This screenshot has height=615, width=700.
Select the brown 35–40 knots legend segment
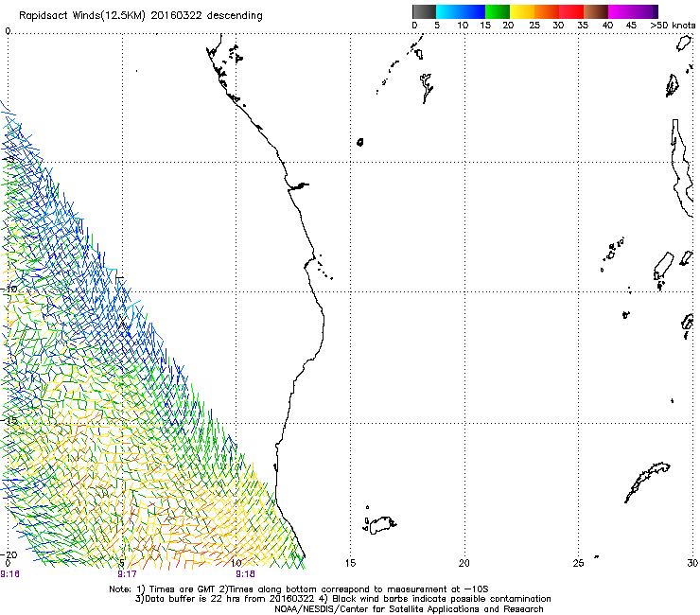pyautogui.click(x=596, y=11)
